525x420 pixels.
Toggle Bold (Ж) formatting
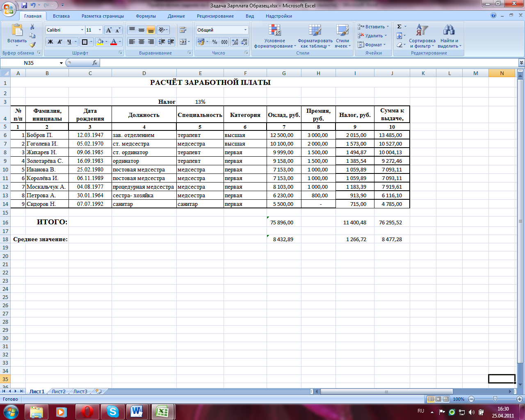coord(50,42)
